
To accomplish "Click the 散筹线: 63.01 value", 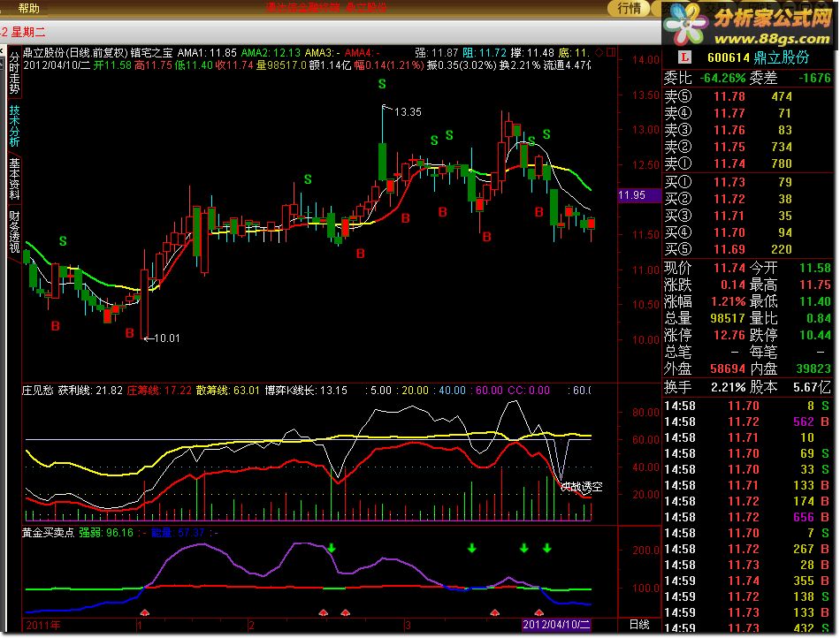I will 227,391.
